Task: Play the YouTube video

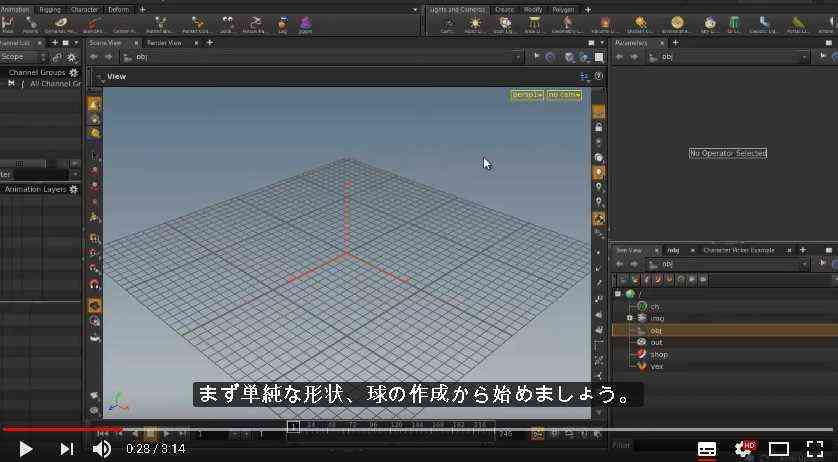Action: click(24, 449)
